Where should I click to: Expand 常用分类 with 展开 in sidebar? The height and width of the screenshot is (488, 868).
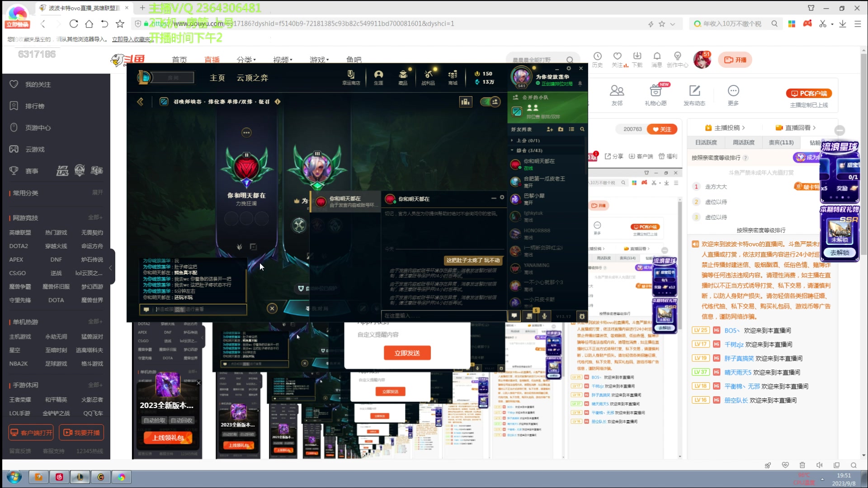pyautogui.click(x=98, y=192)
